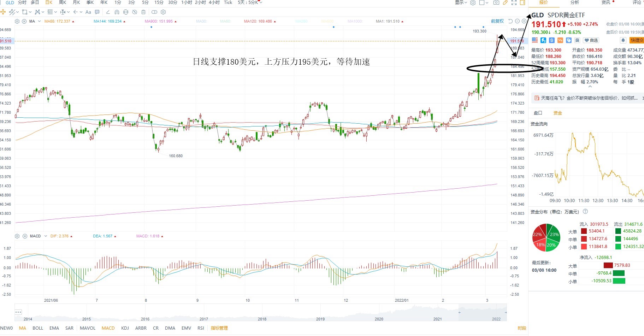Enable magnet snap mode
Screen dimensions: 644x336
pyautogui.click(x=117, y=12)
